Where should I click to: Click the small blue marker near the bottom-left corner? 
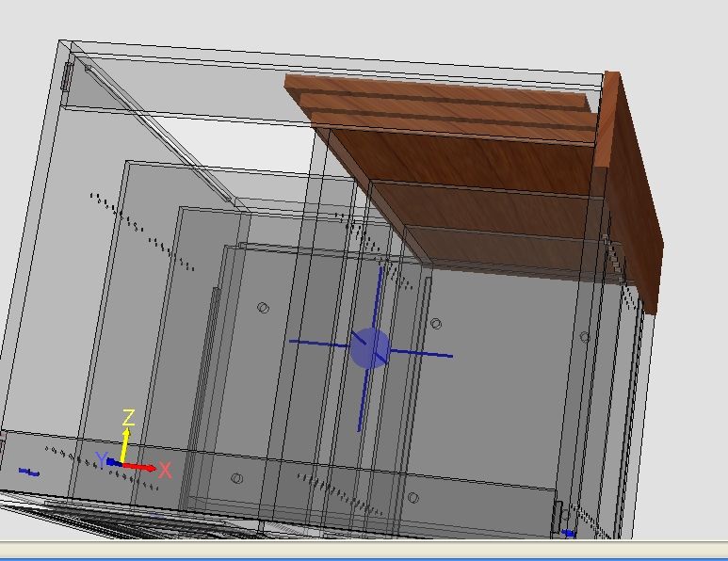pyautogui.click(x=29, y=473)
